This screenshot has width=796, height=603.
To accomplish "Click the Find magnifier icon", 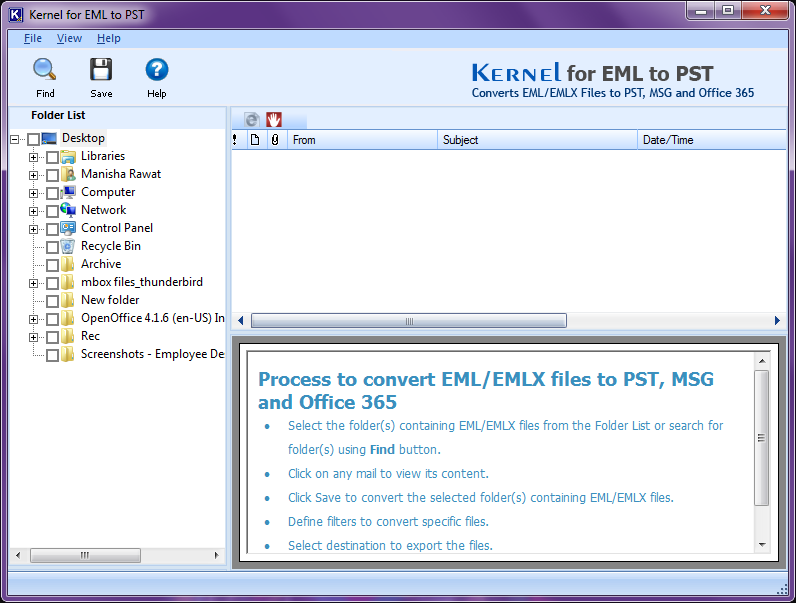I will click(x=45, y=70).
